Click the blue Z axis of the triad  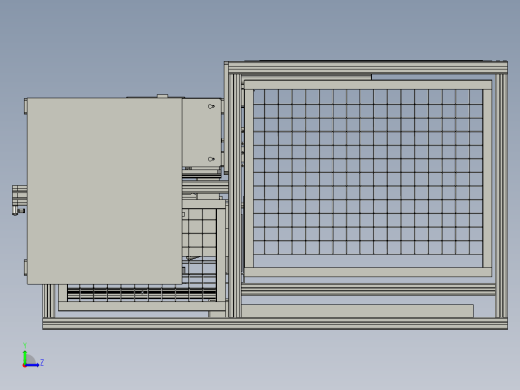[33, 365]
